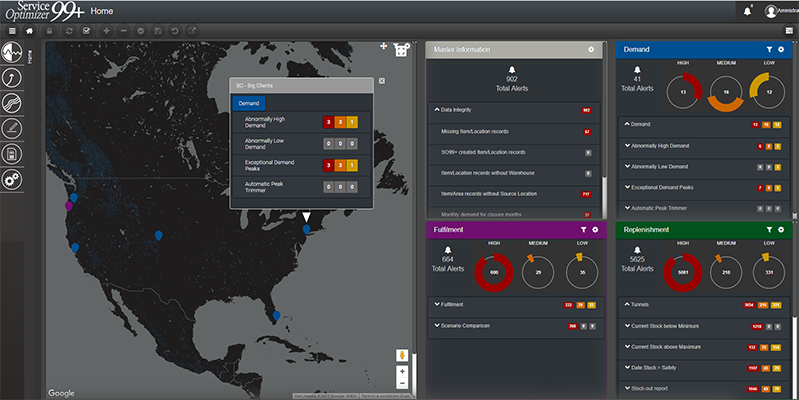
Task: Toggle the checkmark box icon in the toolbar
Action: pos(87,31)
